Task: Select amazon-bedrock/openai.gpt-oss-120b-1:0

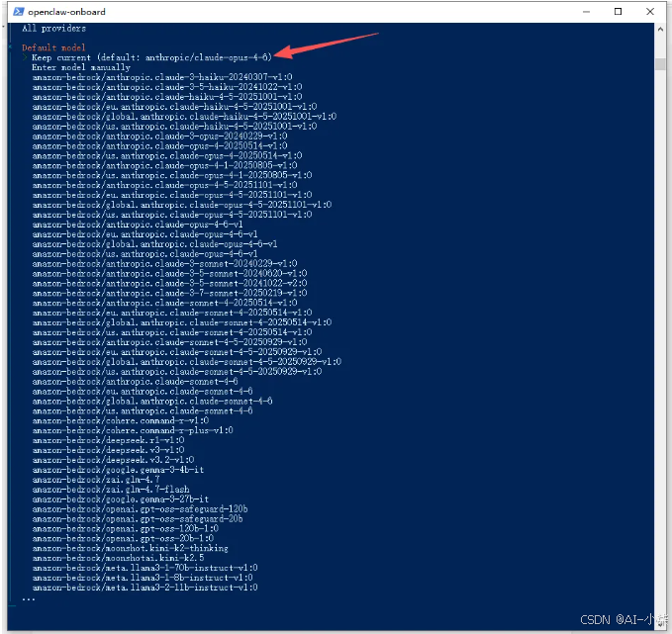Action: (x=126, y=528)
